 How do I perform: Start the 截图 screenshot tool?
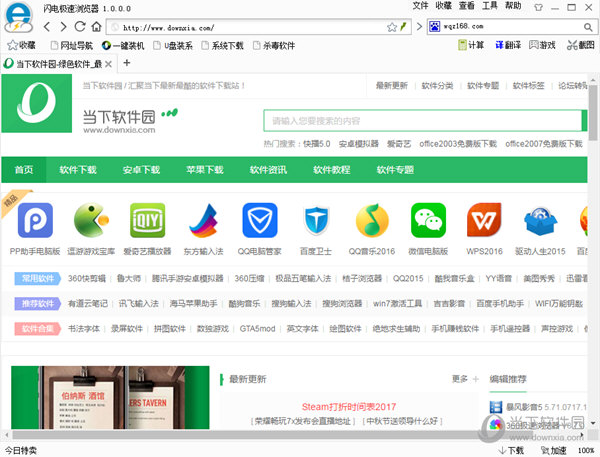580,45
